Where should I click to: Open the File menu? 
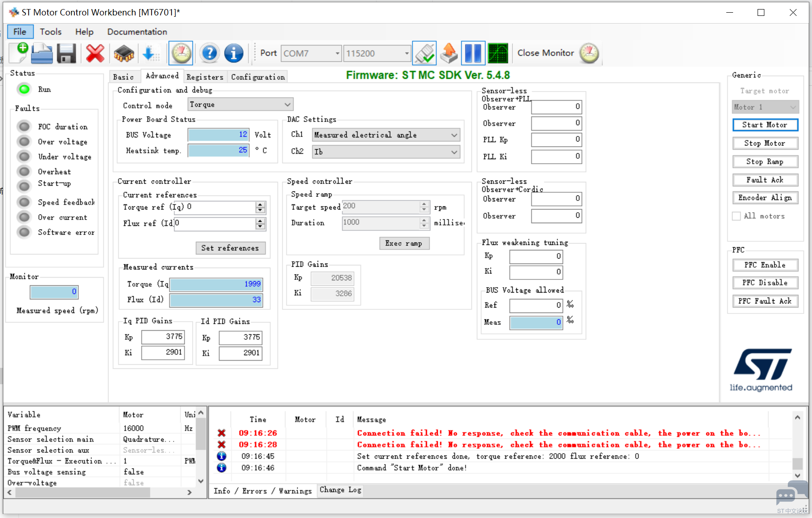click(20, 31)
